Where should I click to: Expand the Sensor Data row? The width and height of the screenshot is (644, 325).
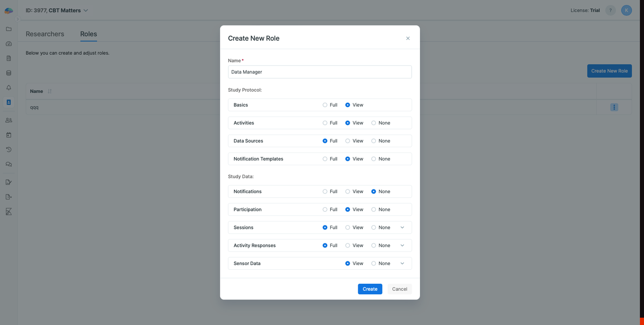402,263
